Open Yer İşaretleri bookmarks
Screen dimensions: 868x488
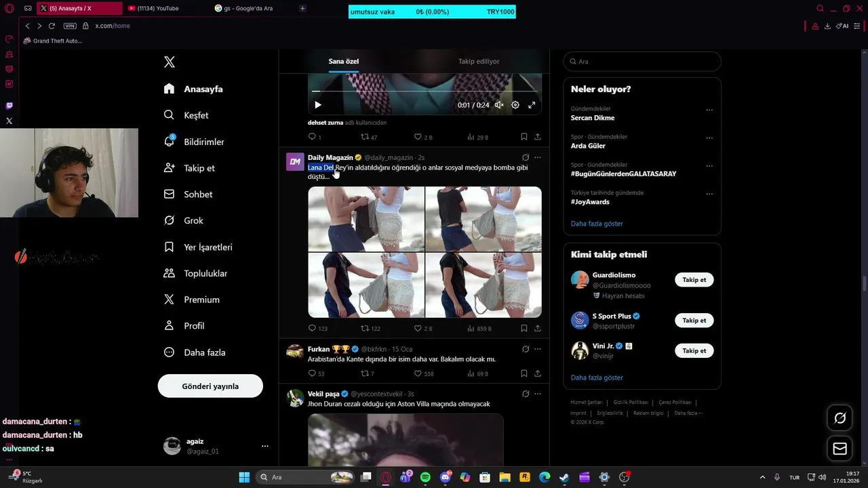(x=198, y=247)
